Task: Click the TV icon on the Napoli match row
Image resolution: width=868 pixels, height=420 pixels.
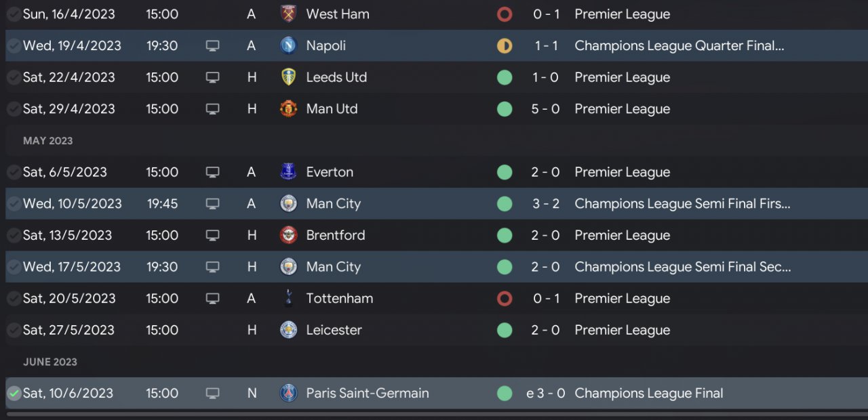Action: point(212,45)
